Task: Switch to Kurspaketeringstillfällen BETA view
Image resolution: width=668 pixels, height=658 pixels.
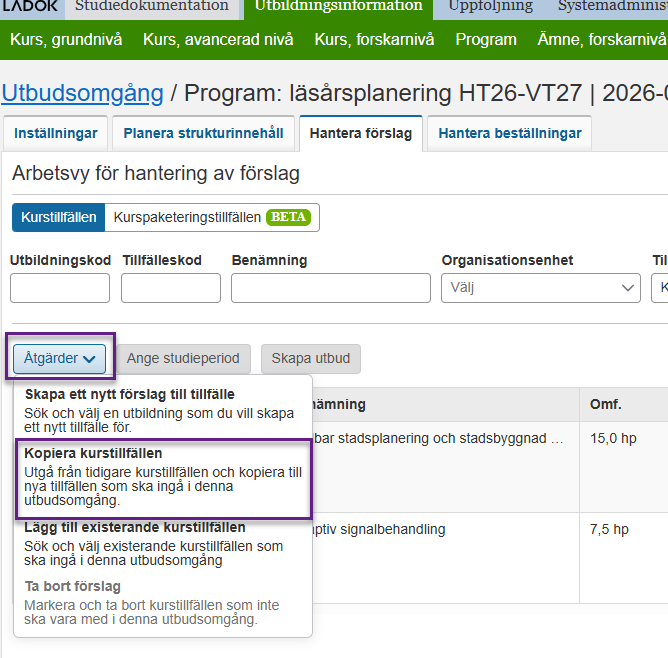Action: pos(211,217)
